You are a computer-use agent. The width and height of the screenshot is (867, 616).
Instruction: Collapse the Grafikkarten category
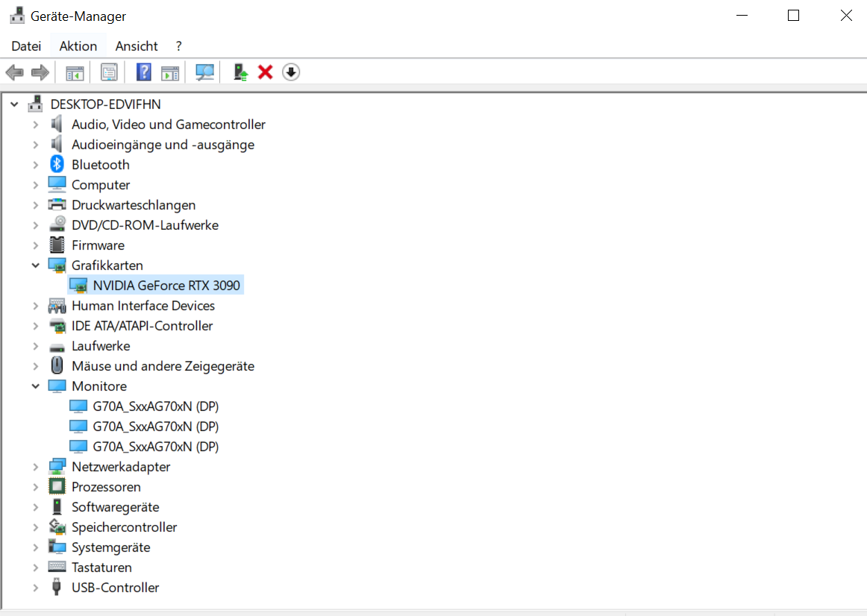click(35, 265)
